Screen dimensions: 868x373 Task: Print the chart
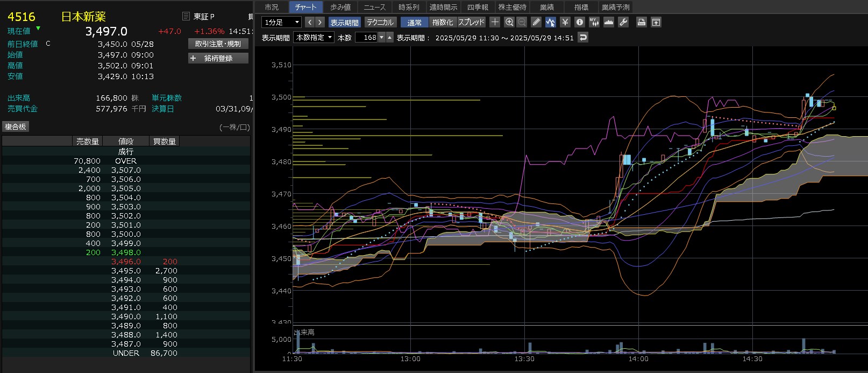(641, 22)
